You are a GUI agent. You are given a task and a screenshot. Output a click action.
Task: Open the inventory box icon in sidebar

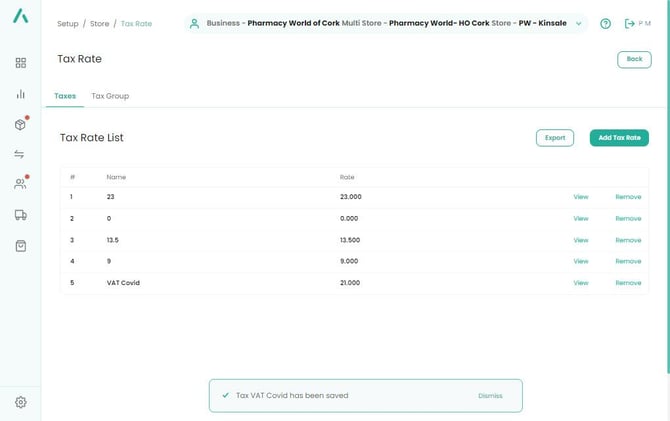[21, 124]
